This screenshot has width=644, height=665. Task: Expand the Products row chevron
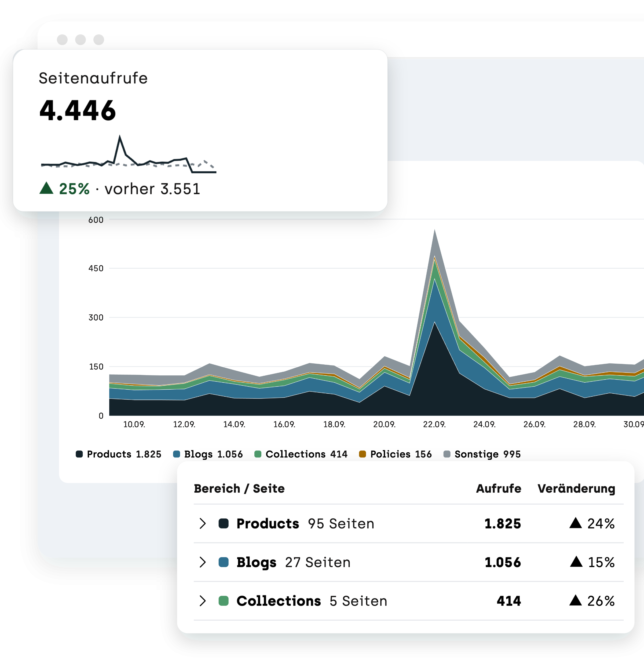[203, 523]
